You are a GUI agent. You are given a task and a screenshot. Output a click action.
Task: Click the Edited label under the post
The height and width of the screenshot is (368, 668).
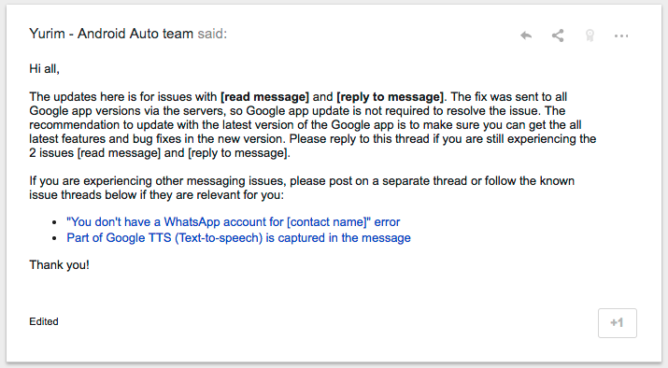click(x=44, y=322)
